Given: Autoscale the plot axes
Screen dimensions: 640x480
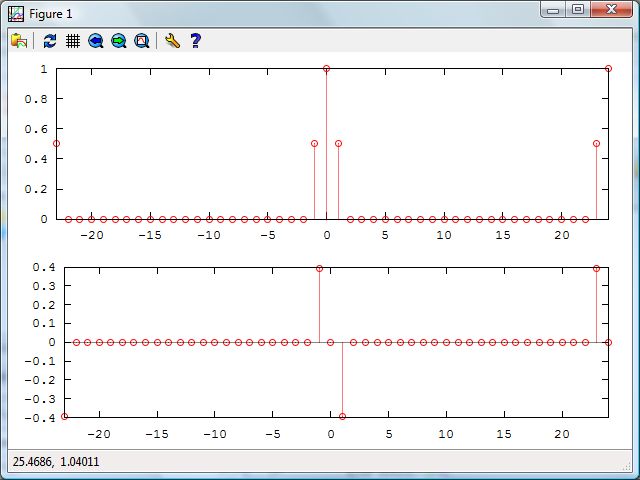Looking at the screenshot, I should point(142,41).
